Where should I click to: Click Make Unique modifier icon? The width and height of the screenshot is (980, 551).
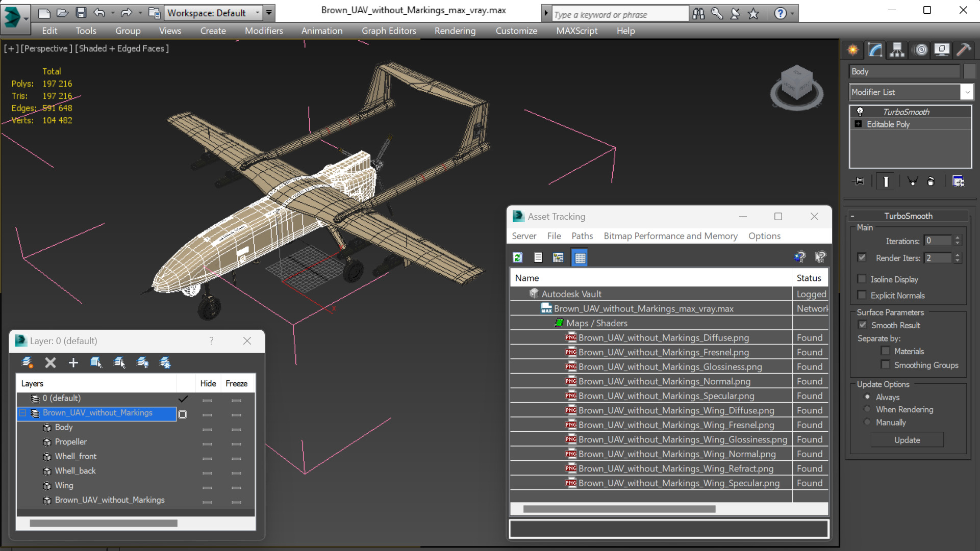tap(913, 181)
